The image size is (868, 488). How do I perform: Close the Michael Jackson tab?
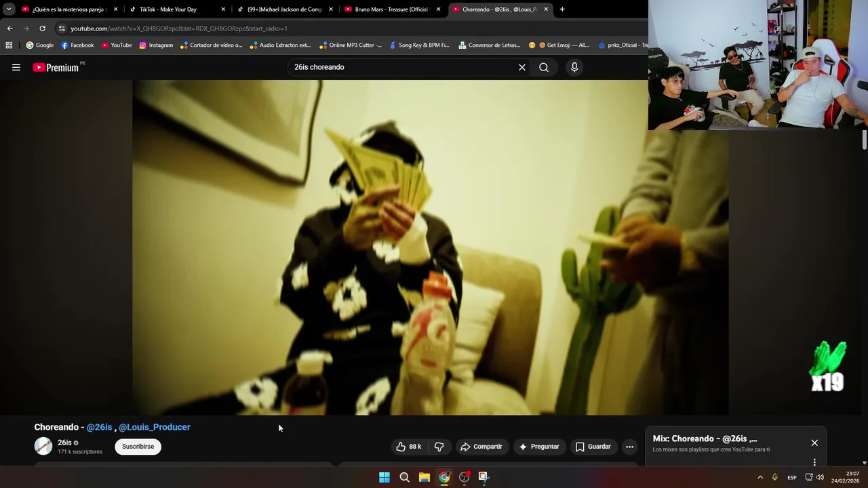pos(331,9)
